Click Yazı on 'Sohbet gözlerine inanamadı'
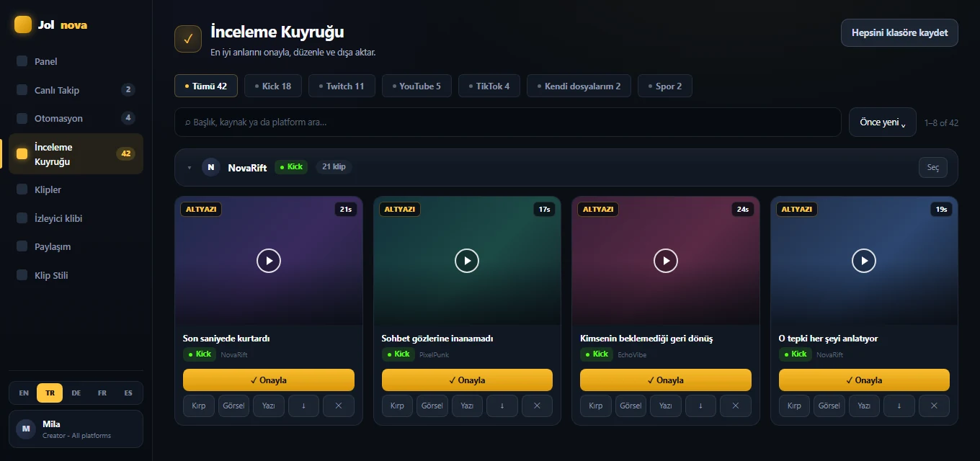 [x=467, y=406]
